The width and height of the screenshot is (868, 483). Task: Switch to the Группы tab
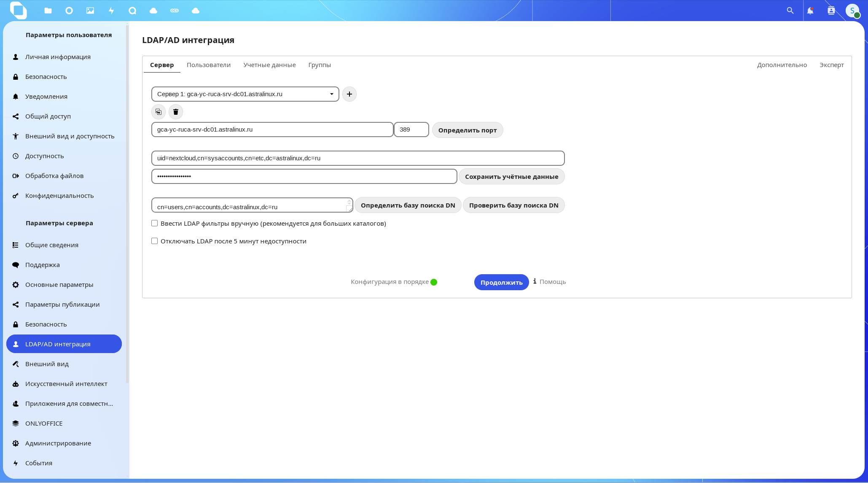click(x=320, y=65)
